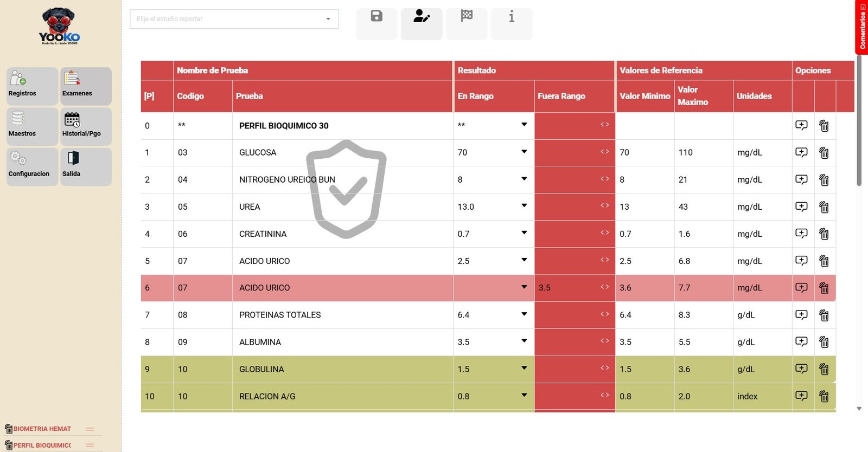
Task: Expand En Rango dropdown for GLUCOSA
Action: click(x=524, y=152)
